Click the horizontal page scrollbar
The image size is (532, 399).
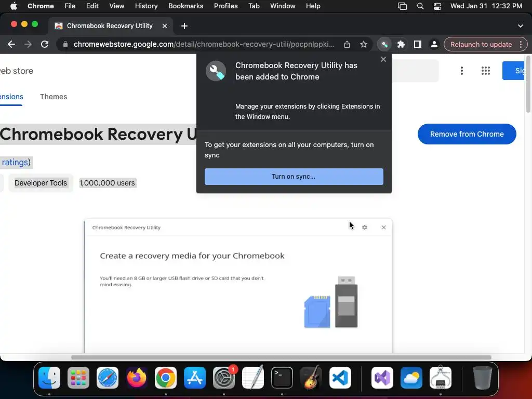click(x=281, y=357)
